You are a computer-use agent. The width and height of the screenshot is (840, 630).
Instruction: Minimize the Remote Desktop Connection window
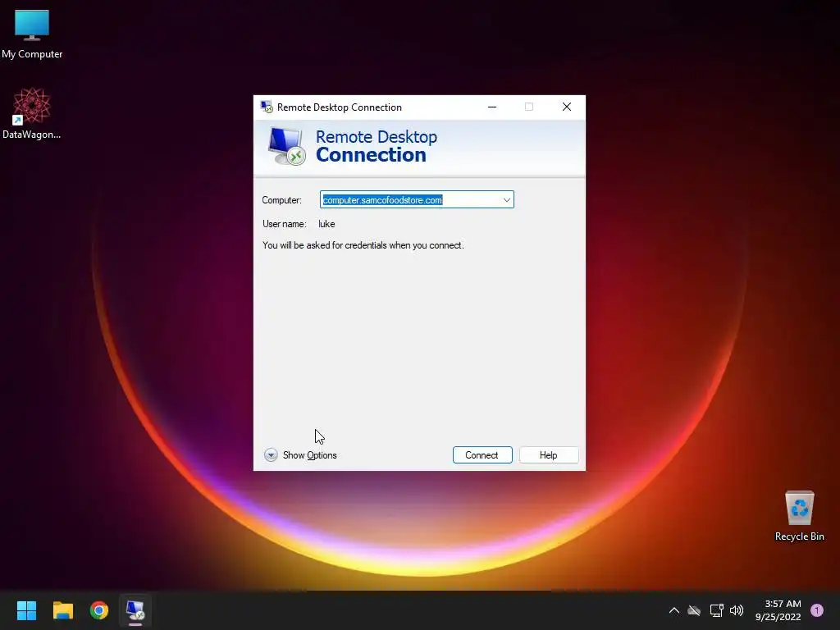click(492, 107)
